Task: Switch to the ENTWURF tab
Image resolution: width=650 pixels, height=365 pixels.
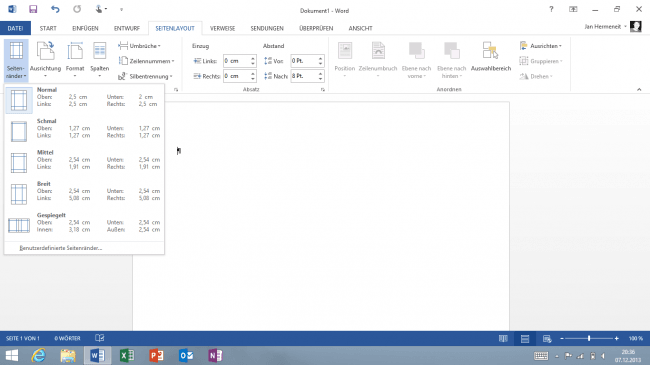Action: point(127,28)
